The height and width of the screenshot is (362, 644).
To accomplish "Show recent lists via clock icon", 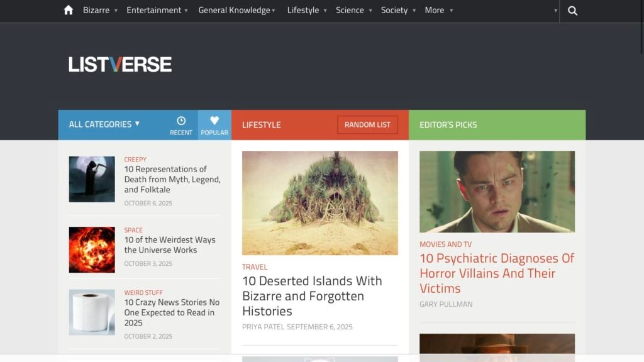I will pos(181,124).
